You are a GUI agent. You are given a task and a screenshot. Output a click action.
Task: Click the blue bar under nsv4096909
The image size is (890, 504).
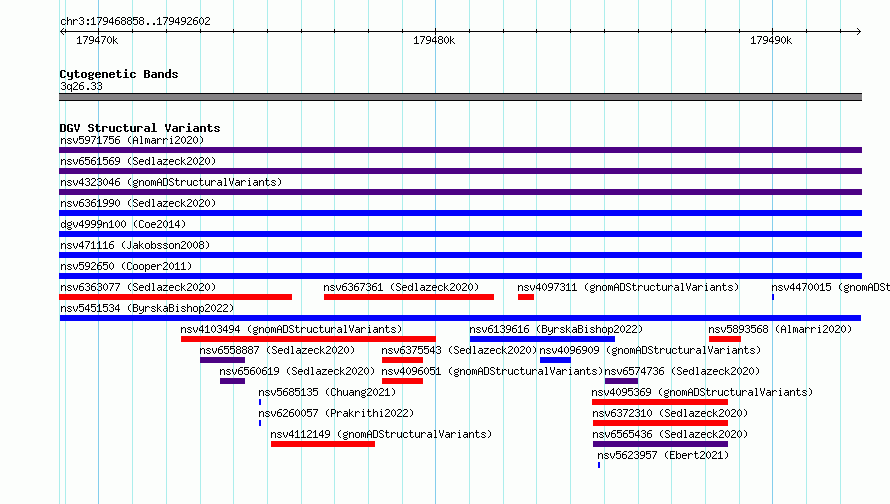pyautogui.click(x=555, y=360)
